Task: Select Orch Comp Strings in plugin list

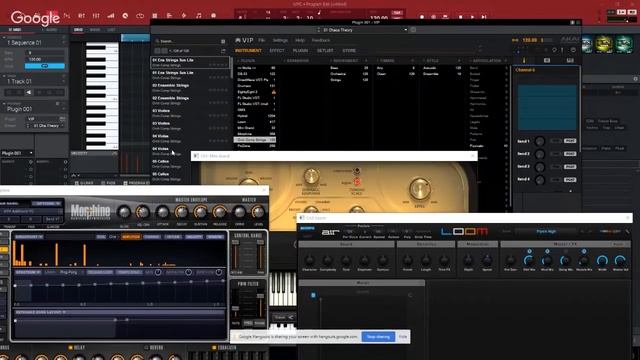Action: point(255,140)
